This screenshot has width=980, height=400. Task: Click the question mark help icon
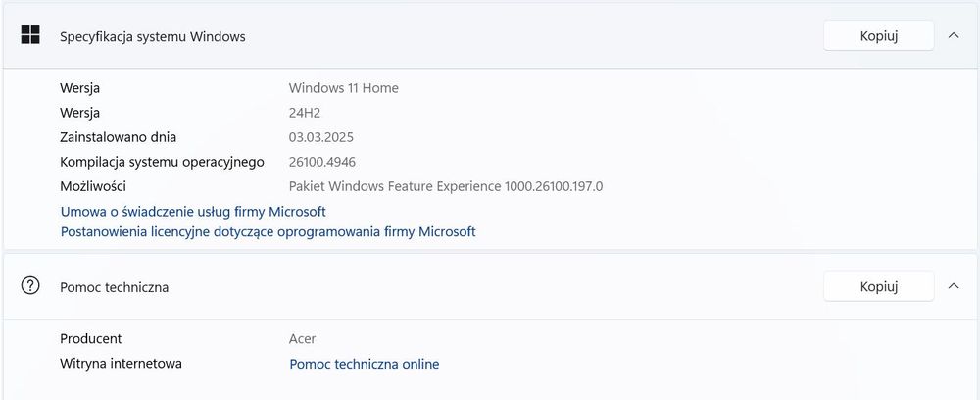coord(30,286)
